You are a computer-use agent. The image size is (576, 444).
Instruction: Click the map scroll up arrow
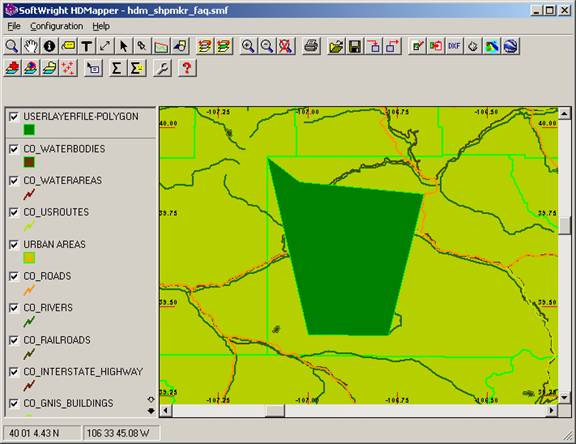(564, 113)
